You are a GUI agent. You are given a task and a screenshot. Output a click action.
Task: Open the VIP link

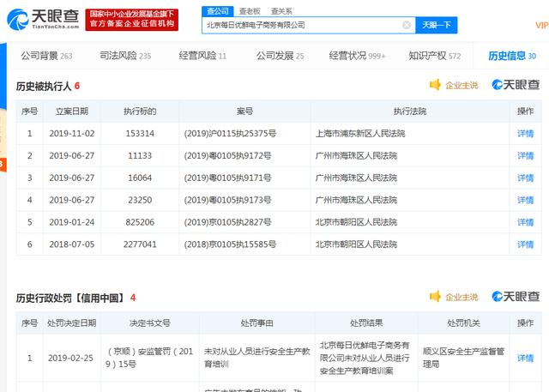tap(541, 25)
